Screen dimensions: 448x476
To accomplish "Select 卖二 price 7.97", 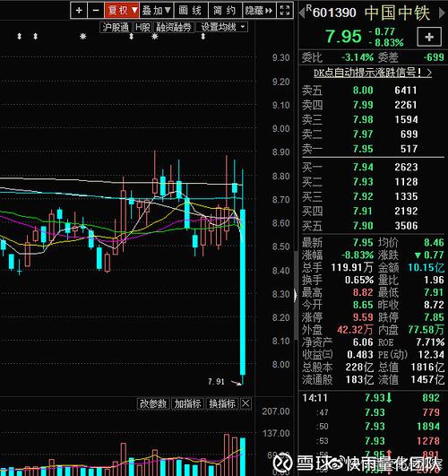I will (363, 134).
